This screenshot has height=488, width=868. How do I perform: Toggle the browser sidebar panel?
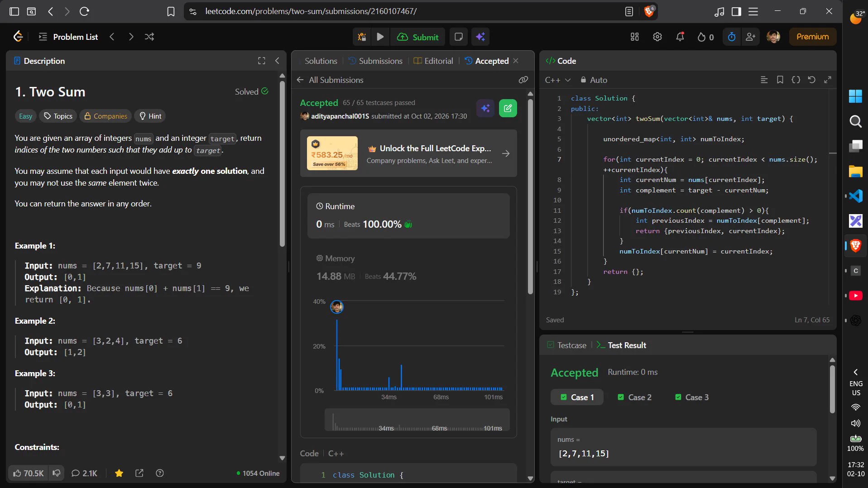(736, 11)
